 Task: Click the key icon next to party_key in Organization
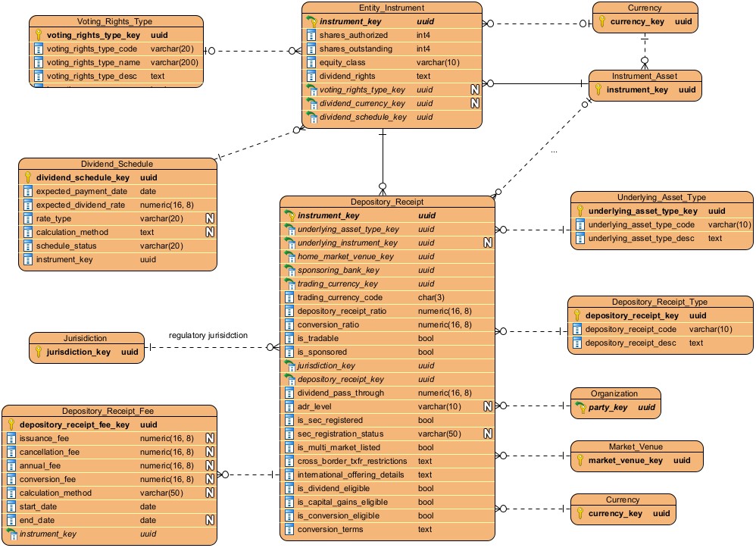click(x=580, y=408)
